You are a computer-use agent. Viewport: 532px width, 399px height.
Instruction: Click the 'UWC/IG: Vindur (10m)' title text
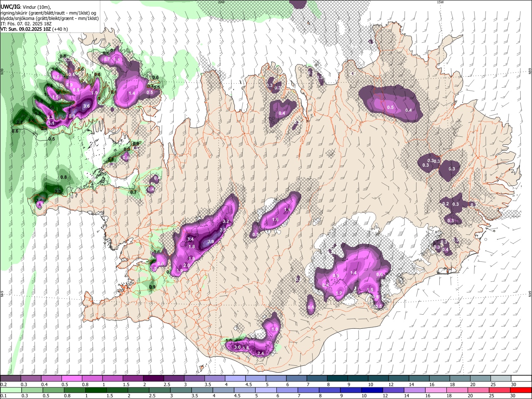click(x=26, y=7)
